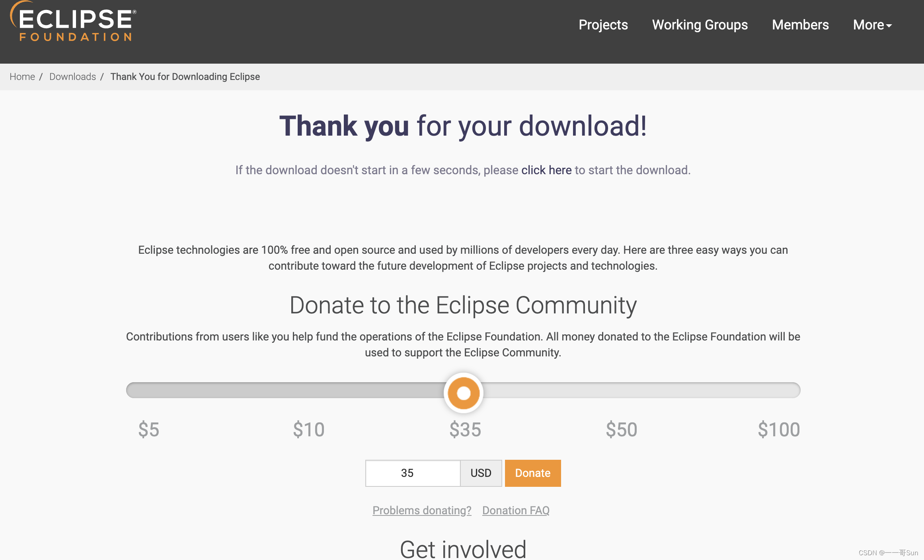Open the Problems donating? link
Viewport: 924px width, 560px height.
pos(422,510)
